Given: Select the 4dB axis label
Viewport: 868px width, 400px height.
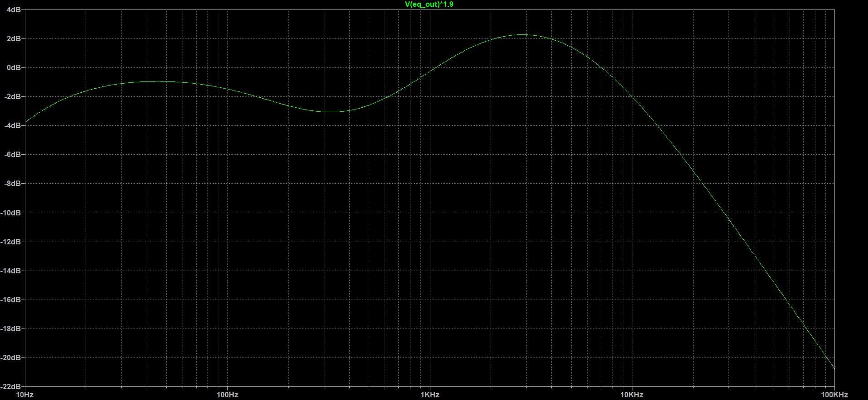Looking at the screenshot, I should (14, 10).
